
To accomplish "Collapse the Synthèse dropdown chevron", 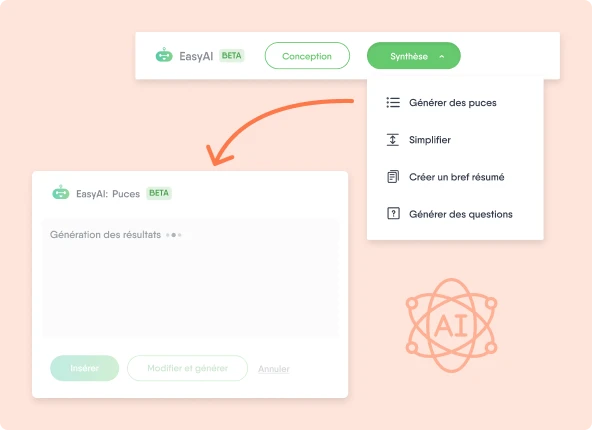I will tap(442, 57).
